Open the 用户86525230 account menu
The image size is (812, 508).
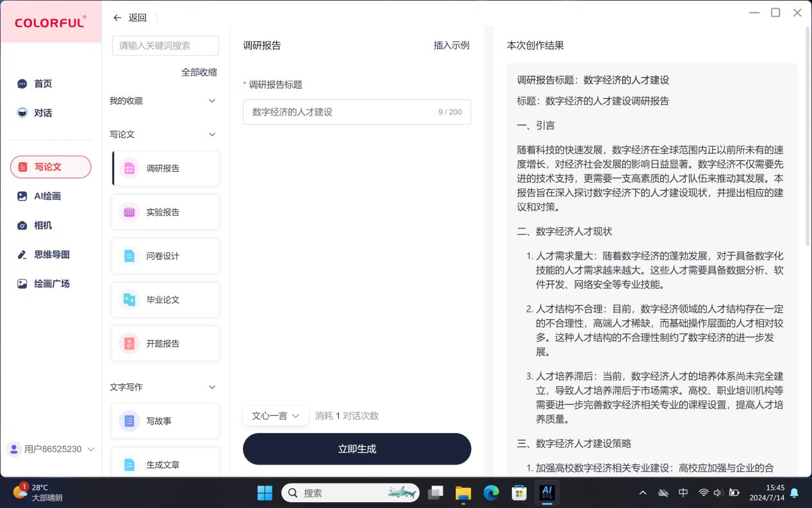point(50,449)
